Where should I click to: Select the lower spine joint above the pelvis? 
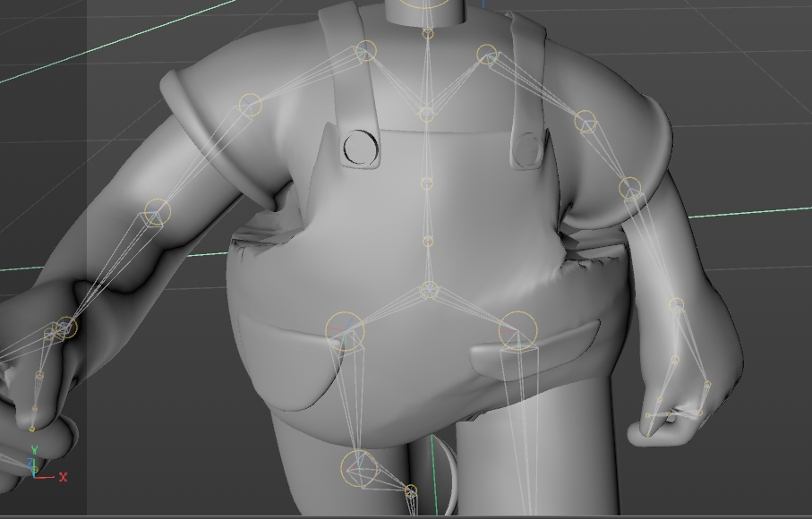pos(428,241)
